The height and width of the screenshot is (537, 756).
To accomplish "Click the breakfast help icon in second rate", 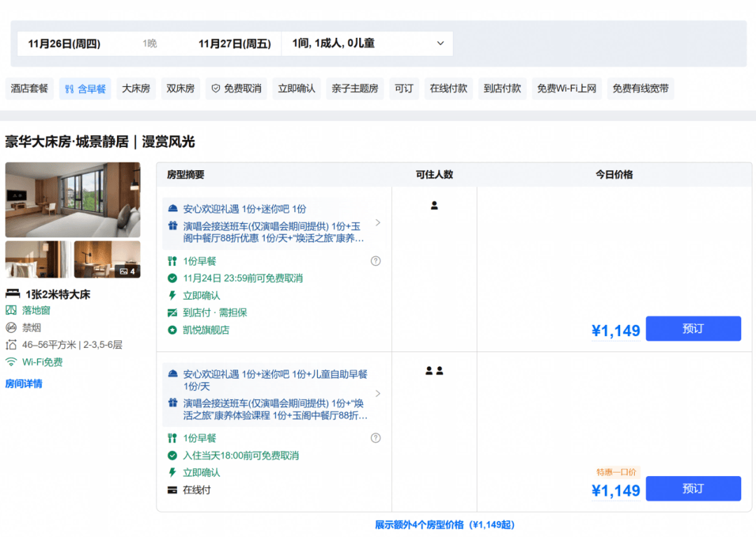I will [x=376, y=438].
